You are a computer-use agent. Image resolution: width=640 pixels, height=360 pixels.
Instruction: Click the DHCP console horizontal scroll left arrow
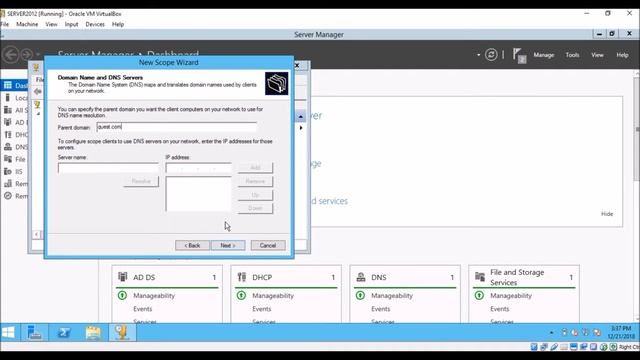[x=36, y=234]
